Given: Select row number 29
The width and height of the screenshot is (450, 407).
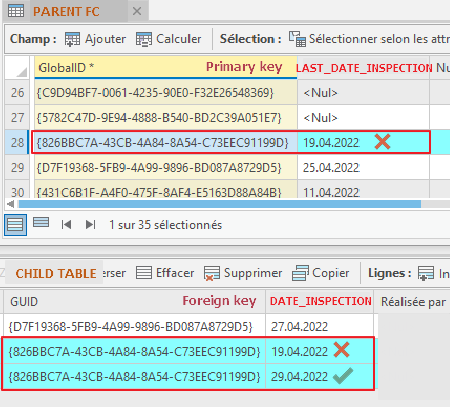Looking at the screenshot, I should click(17, 168).
